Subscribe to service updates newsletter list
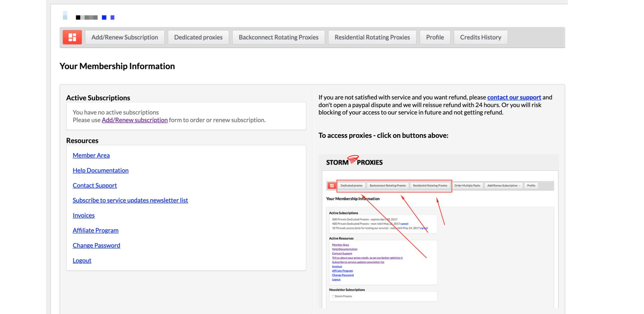This screenshot has width=644, height=314. 130,200
